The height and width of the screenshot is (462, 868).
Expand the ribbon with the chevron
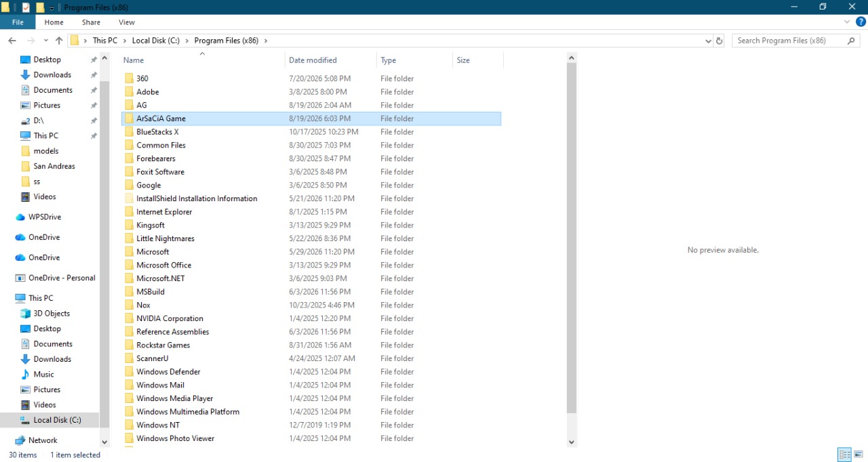click(847, 22)
